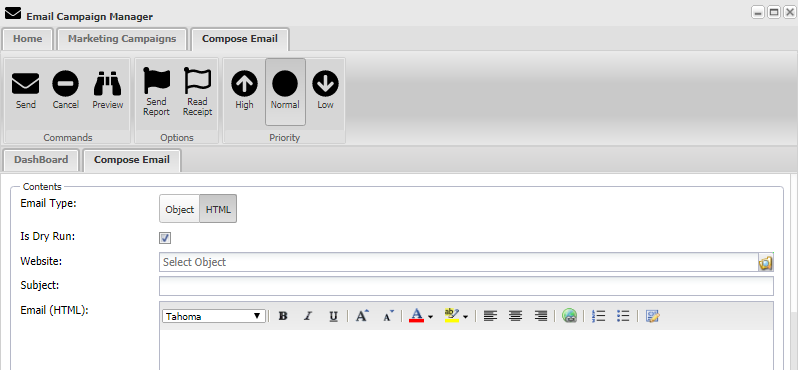Toggle bold formatting in editor
The width and height of the screenshot is (798, 370).
[283, 316]
